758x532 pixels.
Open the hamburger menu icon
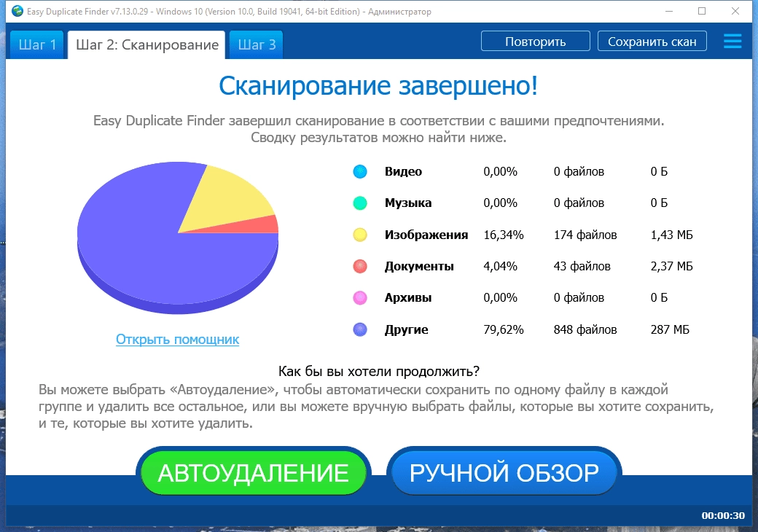point(732,41)
